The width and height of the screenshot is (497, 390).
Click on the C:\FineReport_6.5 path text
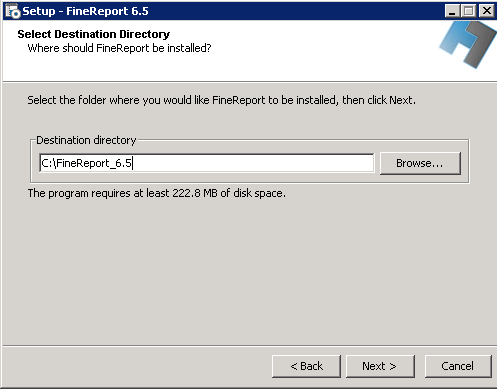tap(87, 163)
